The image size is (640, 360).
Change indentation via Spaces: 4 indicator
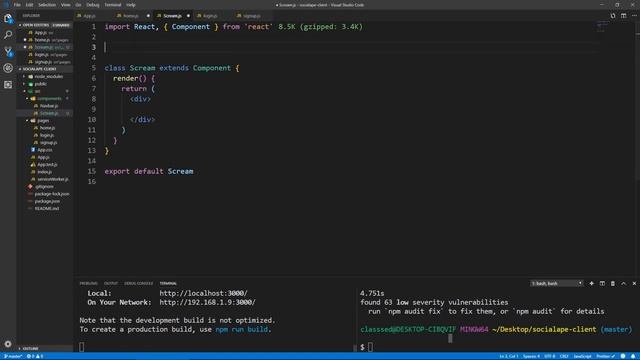tap(531, 356)
